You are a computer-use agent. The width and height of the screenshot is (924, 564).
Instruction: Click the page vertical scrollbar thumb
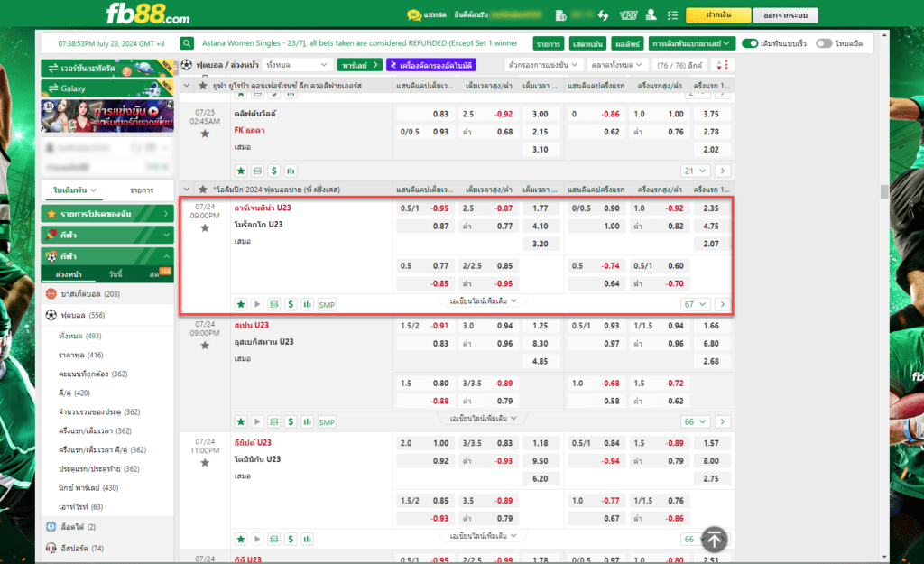[x=884, y=192]
